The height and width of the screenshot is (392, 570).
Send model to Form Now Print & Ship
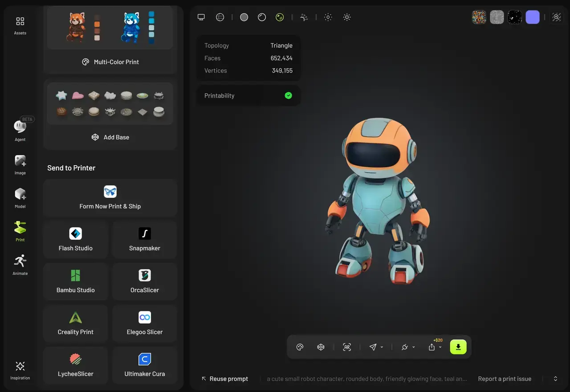tap(110, 198)
